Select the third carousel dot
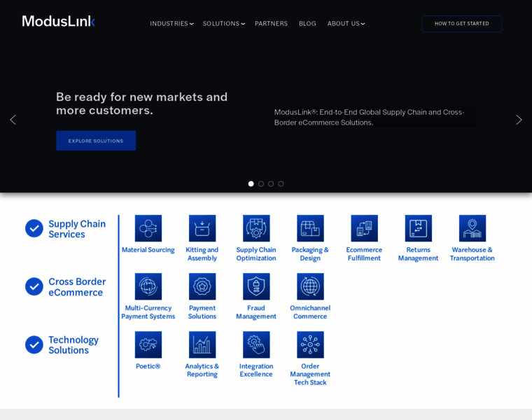The width and height of the screenshot is (532, 420). 271,184
